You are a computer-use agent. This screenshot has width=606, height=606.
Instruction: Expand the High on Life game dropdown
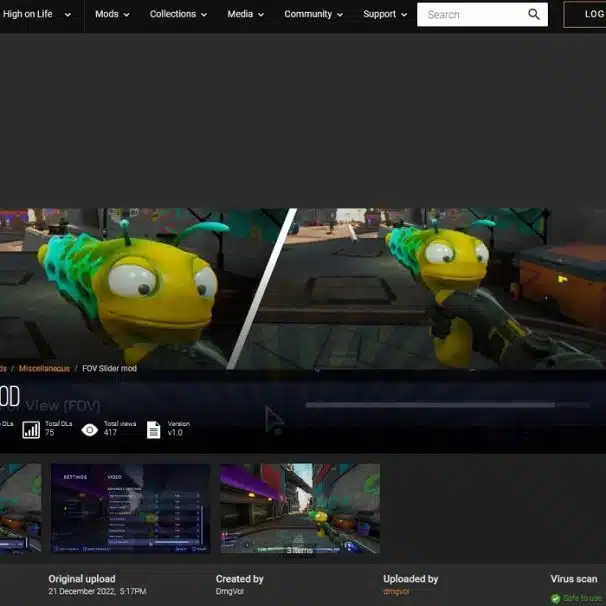(x=36, y=14)
